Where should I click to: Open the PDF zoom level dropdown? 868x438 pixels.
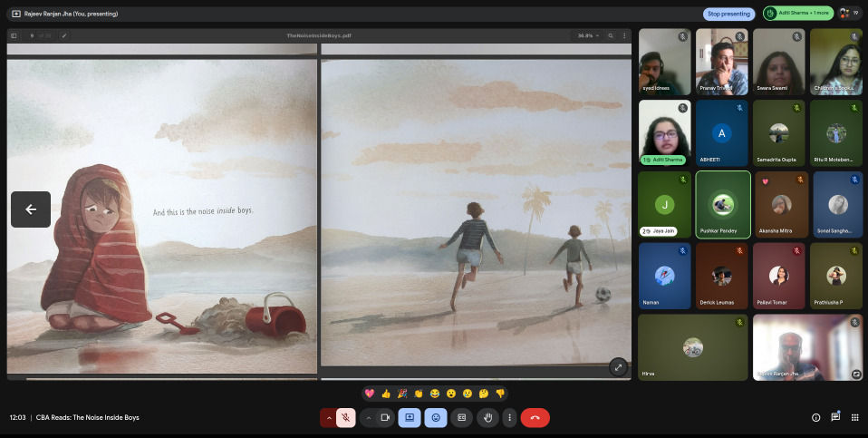[589, 35]
